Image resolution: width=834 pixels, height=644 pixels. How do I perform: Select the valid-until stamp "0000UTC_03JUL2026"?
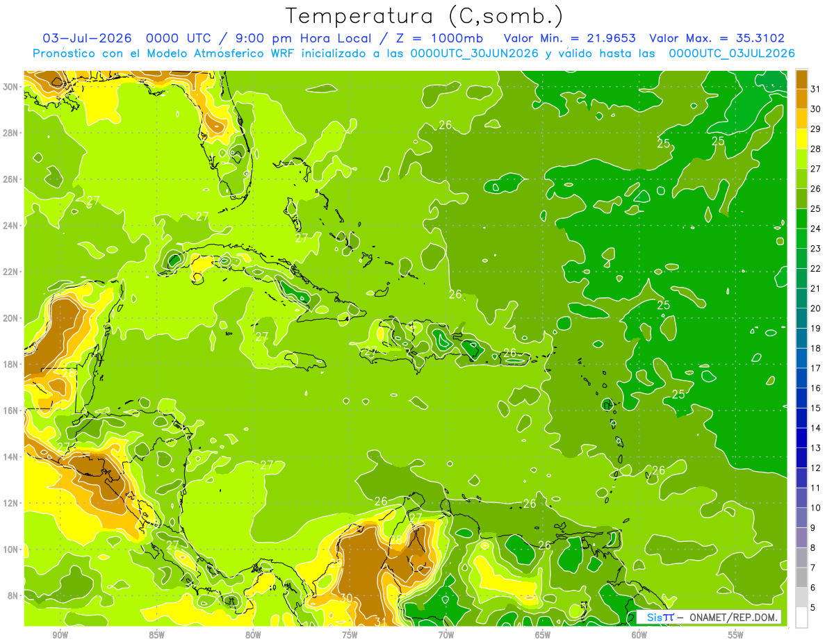tap(732, 53)
